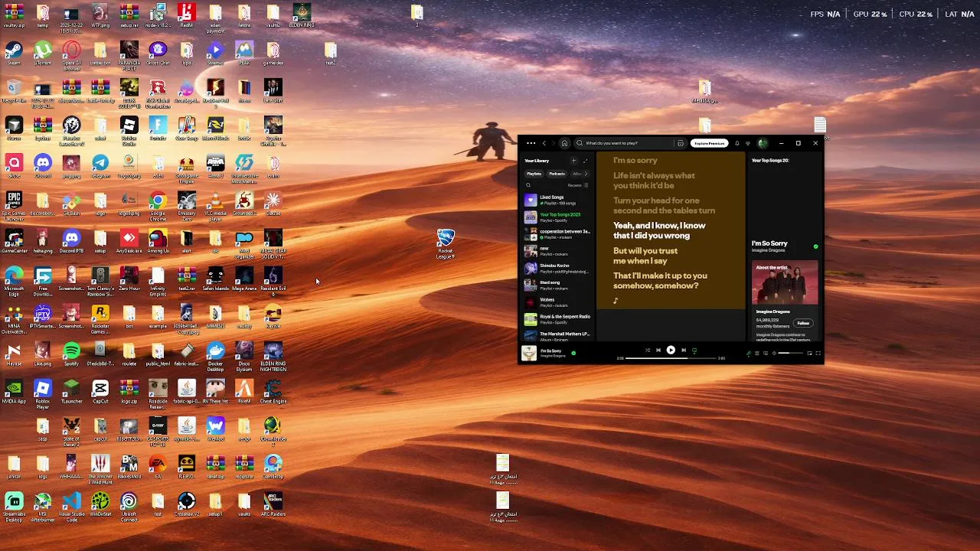The height and width of the screenshot is (551, 980).
Task: Open Cheat Engine desktop shortcut
Action: (x=273, y=391)
